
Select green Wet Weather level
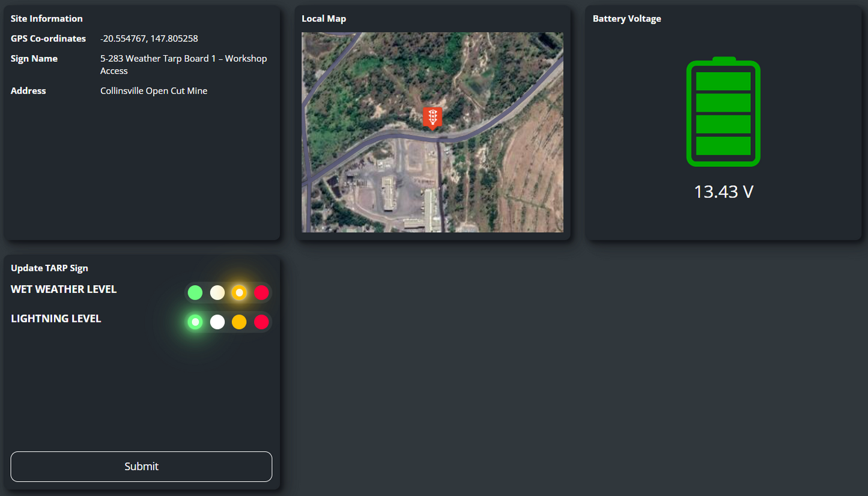195,293
